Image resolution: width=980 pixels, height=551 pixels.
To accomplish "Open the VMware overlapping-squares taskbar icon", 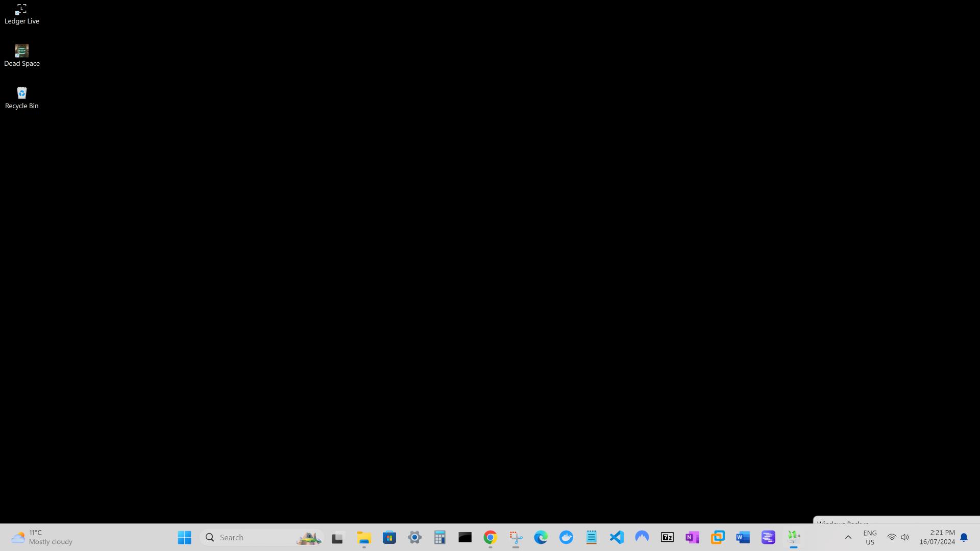I will coord(718,537).
